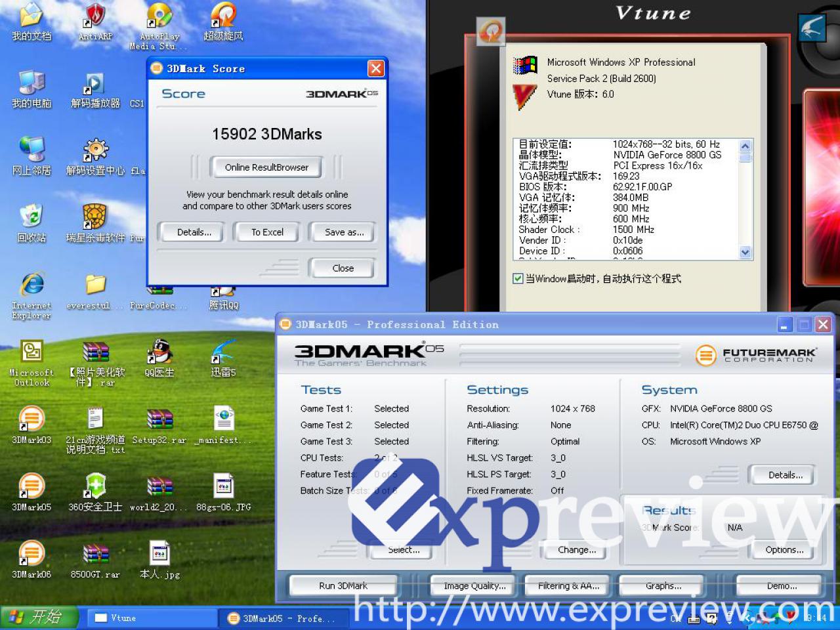Start the Demo button in 3DMark05
This screenshot has height=630, width=840.
pyautogui.click(x=782, y=586)
